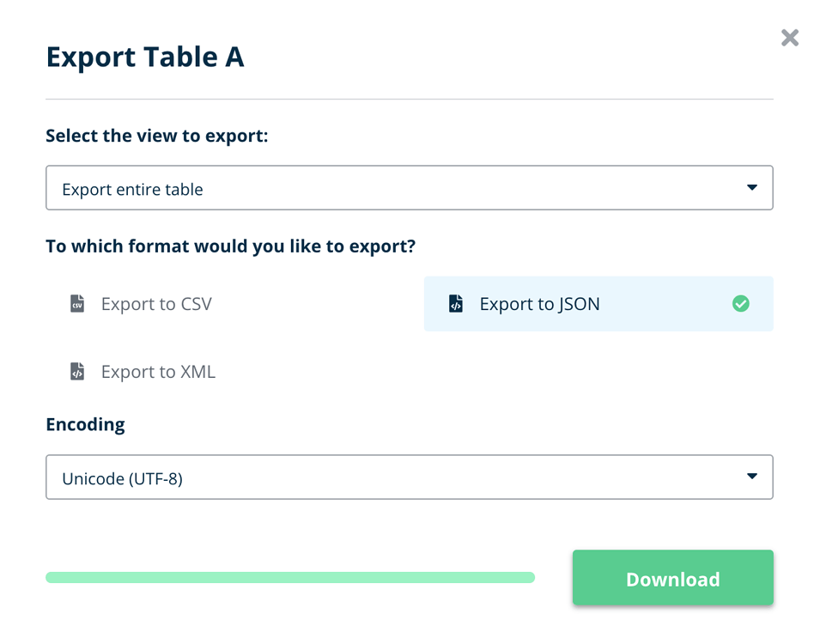Select Export to CSV format
820x644 pixels.
tap(234, 304)
